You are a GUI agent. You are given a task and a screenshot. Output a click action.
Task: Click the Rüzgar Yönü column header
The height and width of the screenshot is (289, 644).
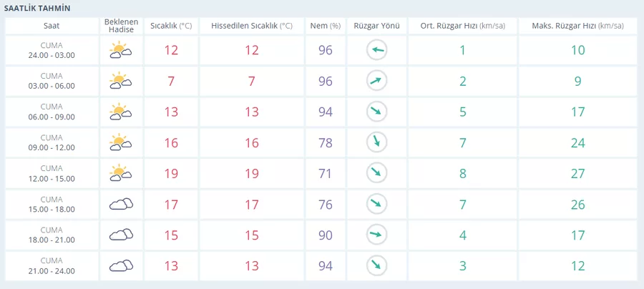coord(376,26)
